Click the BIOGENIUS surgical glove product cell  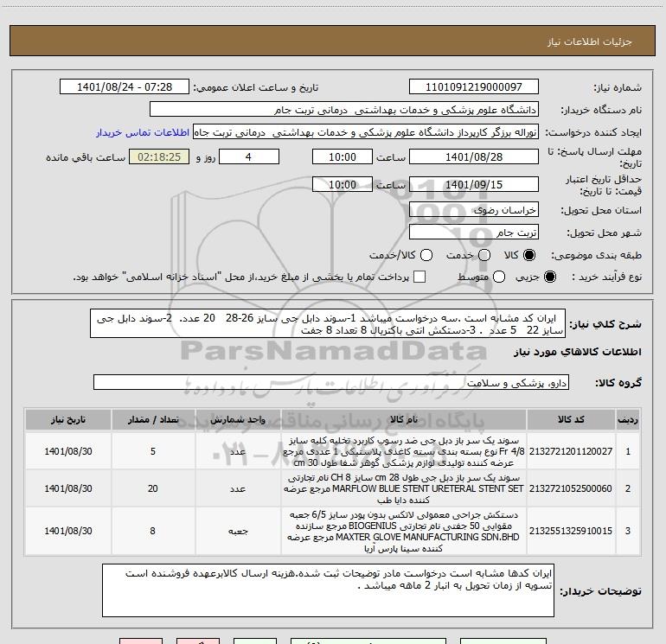click(x=404, y=531)
